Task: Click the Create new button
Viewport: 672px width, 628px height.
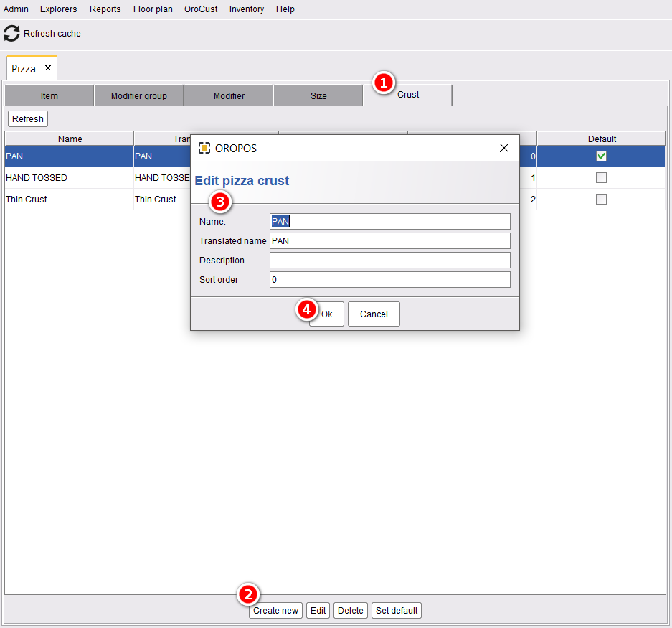Action: point(275,610)
